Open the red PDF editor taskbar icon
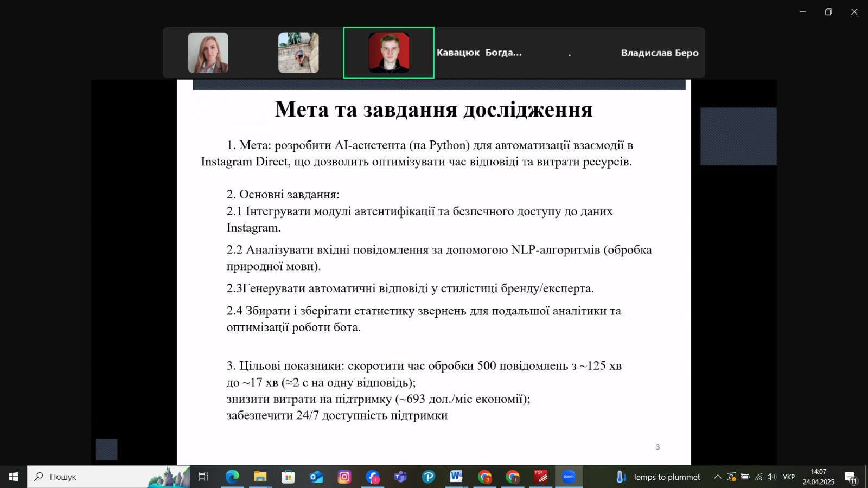The height and width of the screenshot is (488, 868). coord(541,477)
